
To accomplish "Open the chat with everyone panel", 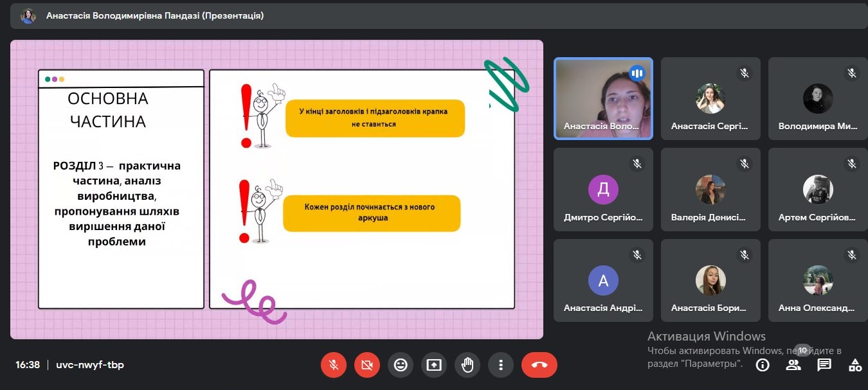I will coord(824,365).
